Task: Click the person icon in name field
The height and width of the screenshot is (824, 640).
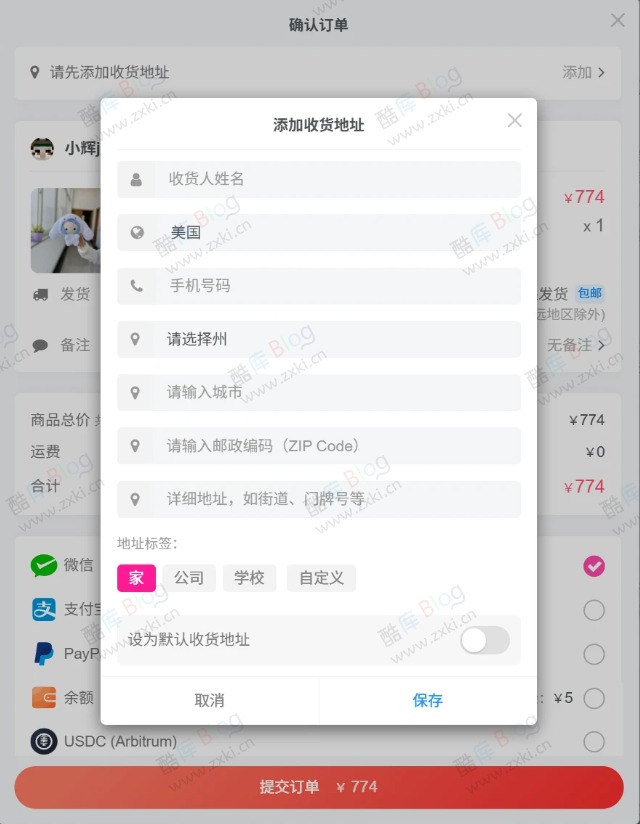Action: click(136, 179)
